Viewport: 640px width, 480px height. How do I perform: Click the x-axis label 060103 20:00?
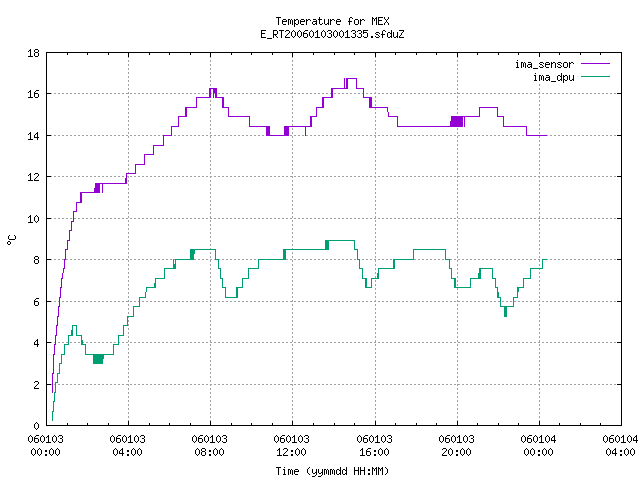(456, 446)
